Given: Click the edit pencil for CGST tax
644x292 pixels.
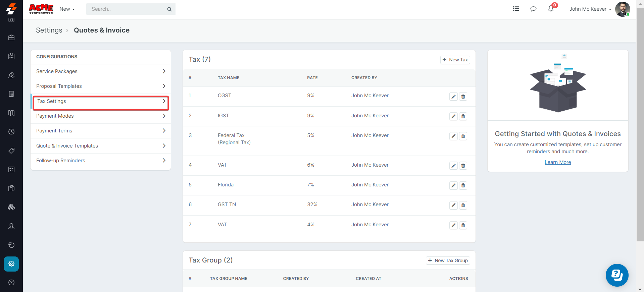Looking at the screenshot, I should (x=453, y=97).
